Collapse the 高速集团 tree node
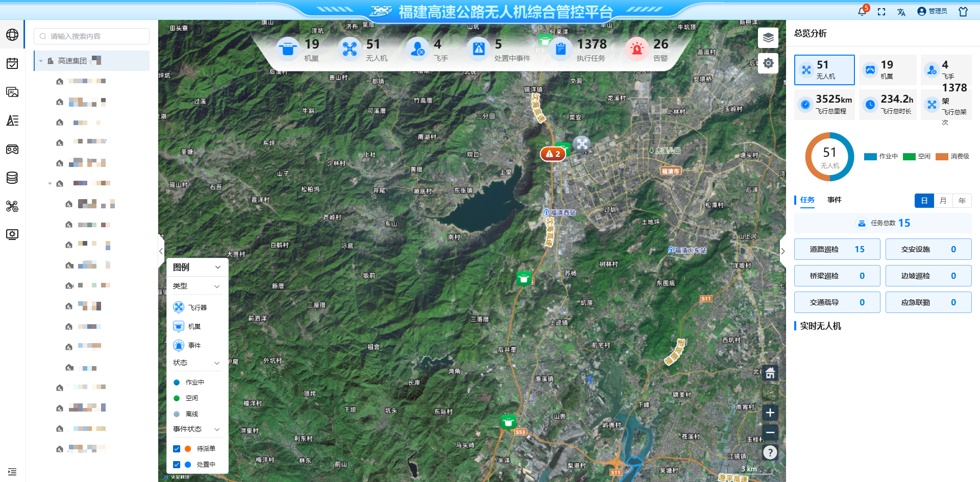980x482 pixels. coord(41,61)
